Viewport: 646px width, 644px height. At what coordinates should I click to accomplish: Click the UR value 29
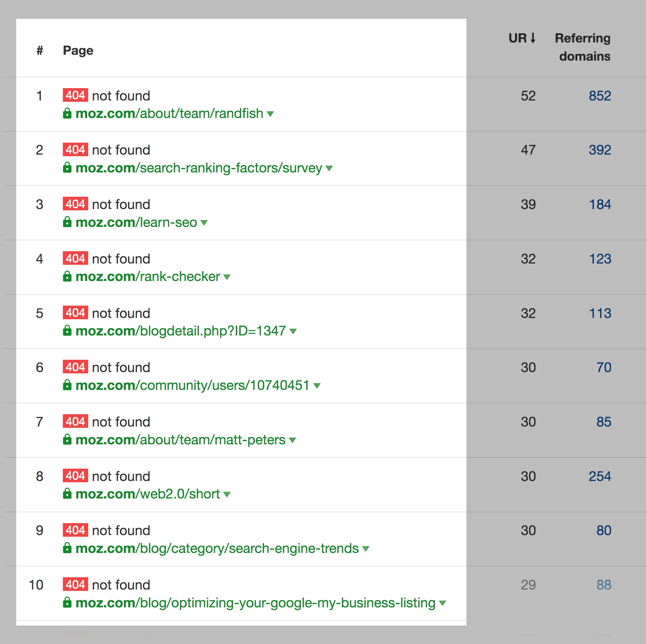point(528,585)
